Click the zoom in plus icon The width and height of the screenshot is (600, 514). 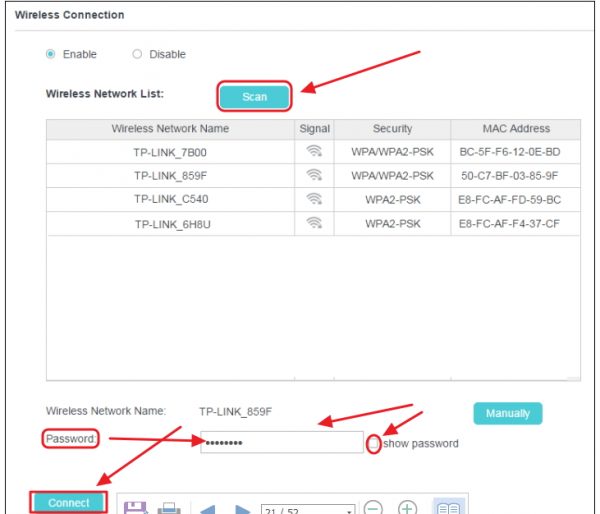point(407,508)
